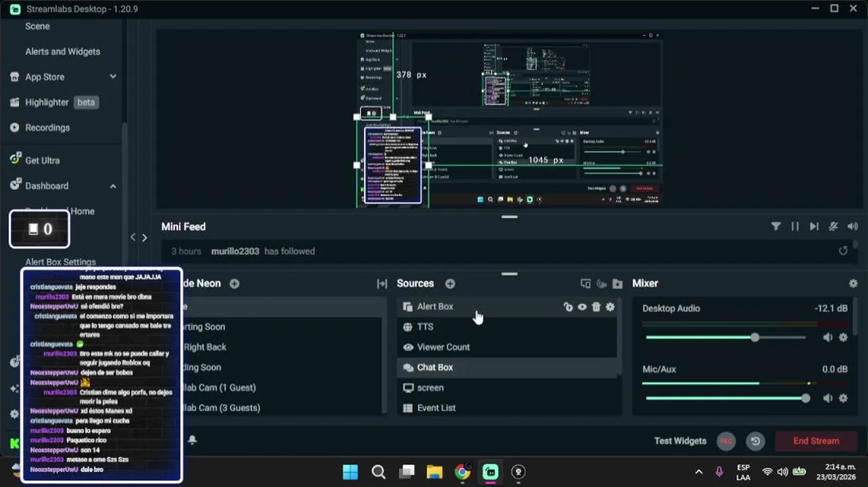Mute Desktop Audio
The width and height of the screenshot is (868, 487).
pos(827,338)
